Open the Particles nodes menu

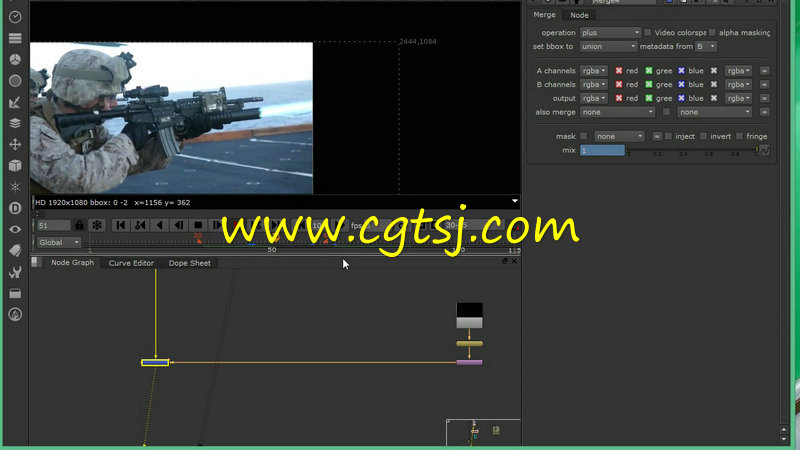pos(15,187)
